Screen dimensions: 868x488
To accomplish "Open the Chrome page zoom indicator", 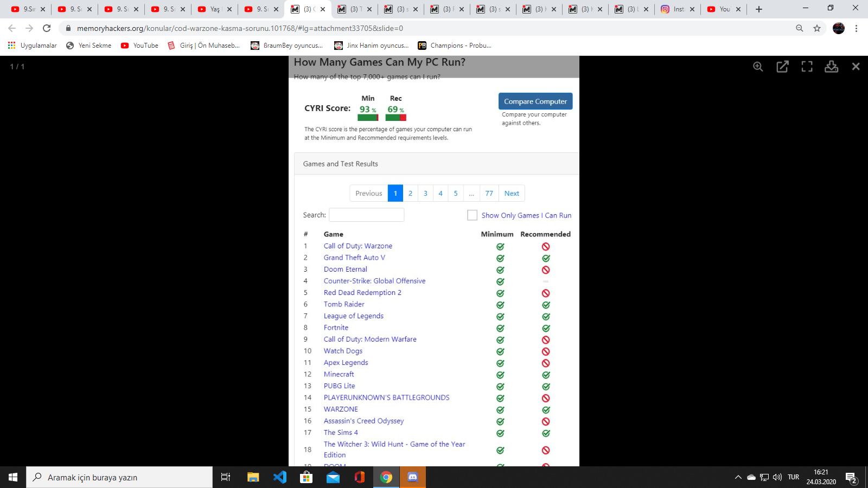I will click(x=799, y=28).
